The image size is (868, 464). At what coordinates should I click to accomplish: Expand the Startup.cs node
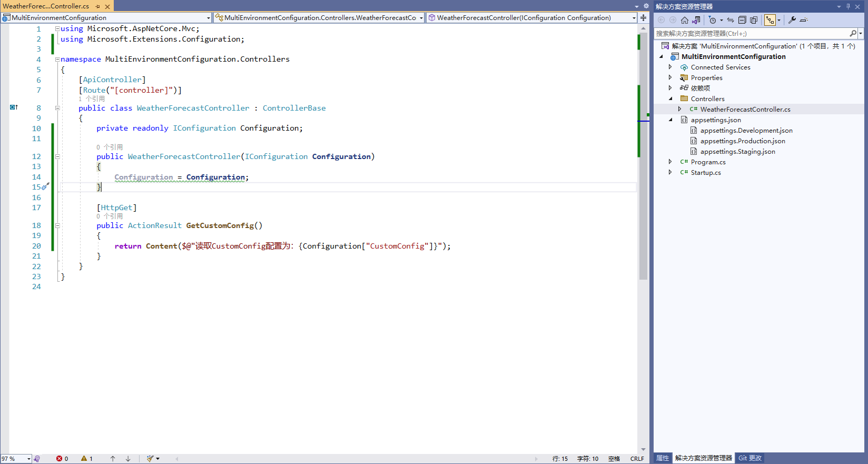670,172
